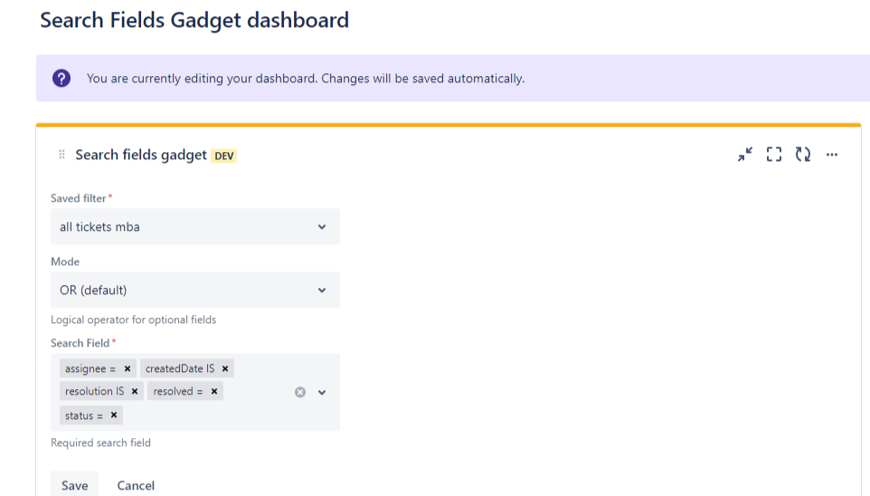Open the Saved filter dropdown
This screenshot has height=496, width=870.
pyautogui.click(x=195, y=227)
